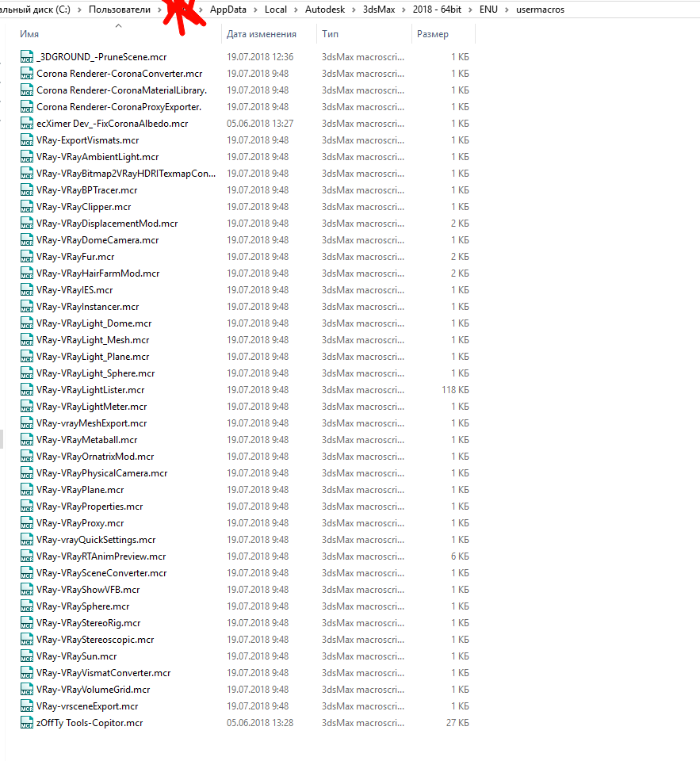
Task: Navigate to the AppData folder breadcrumb
Action: [x=228, y=10]
